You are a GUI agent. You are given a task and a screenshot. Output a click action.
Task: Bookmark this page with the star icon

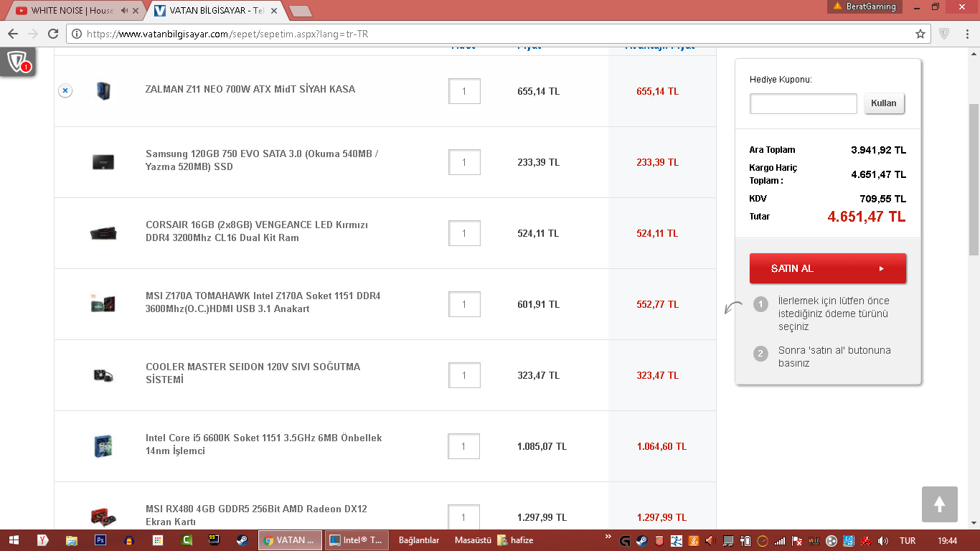coord(920,34)
